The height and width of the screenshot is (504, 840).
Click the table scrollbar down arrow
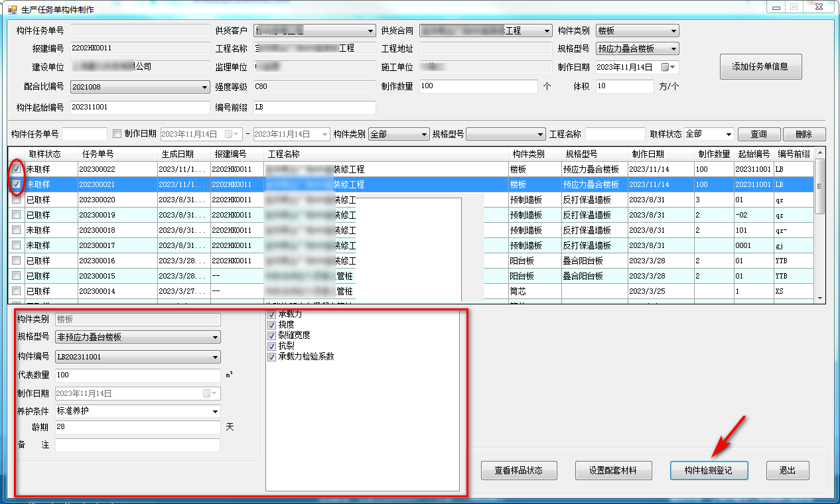[820, 298]
